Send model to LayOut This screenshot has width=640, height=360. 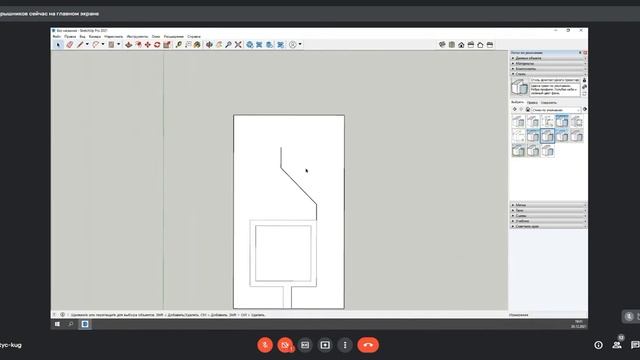269,44
